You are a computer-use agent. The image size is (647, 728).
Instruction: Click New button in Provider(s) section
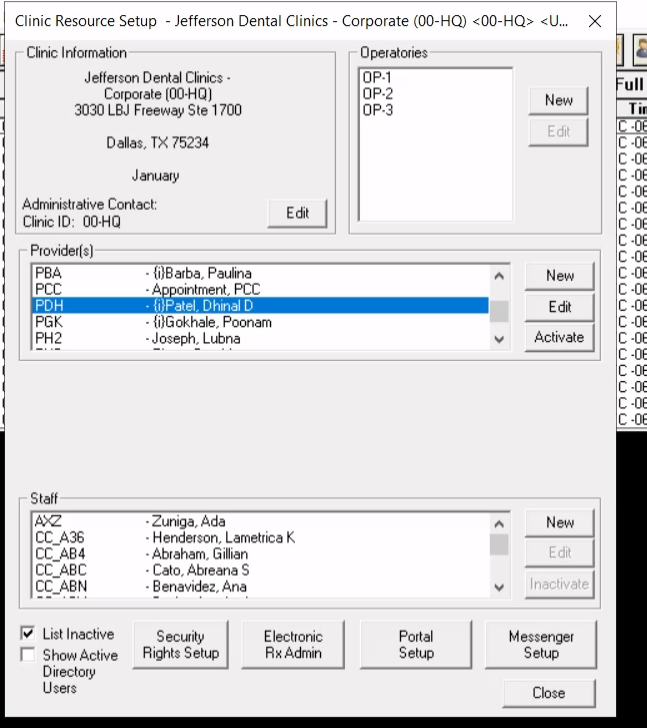pyautogui.click(x=559, y=276)
